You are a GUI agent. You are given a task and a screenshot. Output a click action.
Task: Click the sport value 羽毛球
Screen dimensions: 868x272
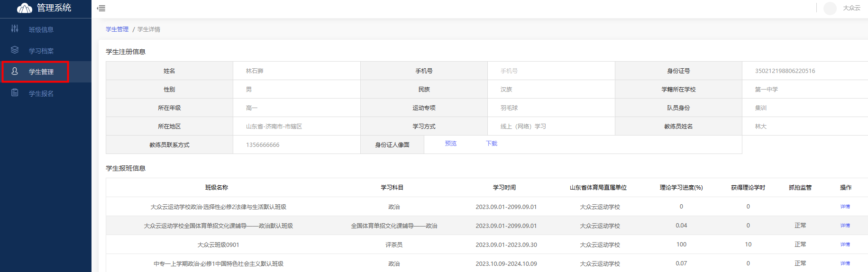pos(509,108)
